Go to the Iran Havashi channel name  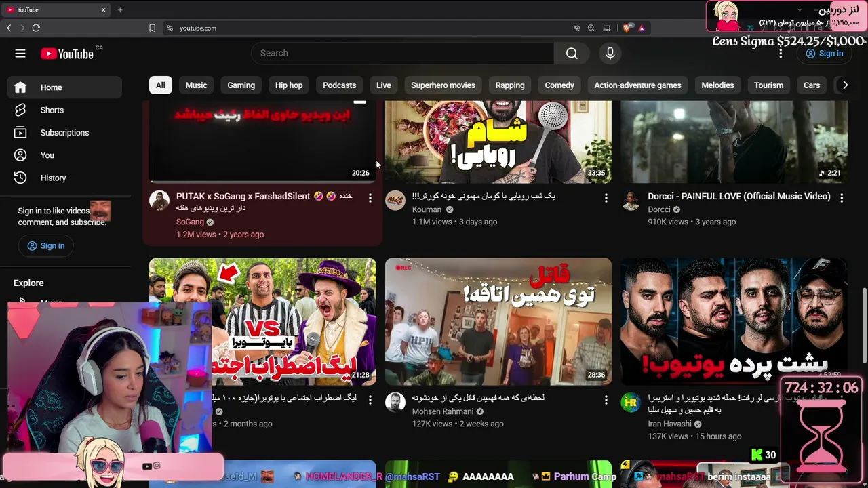coord(669,424)
